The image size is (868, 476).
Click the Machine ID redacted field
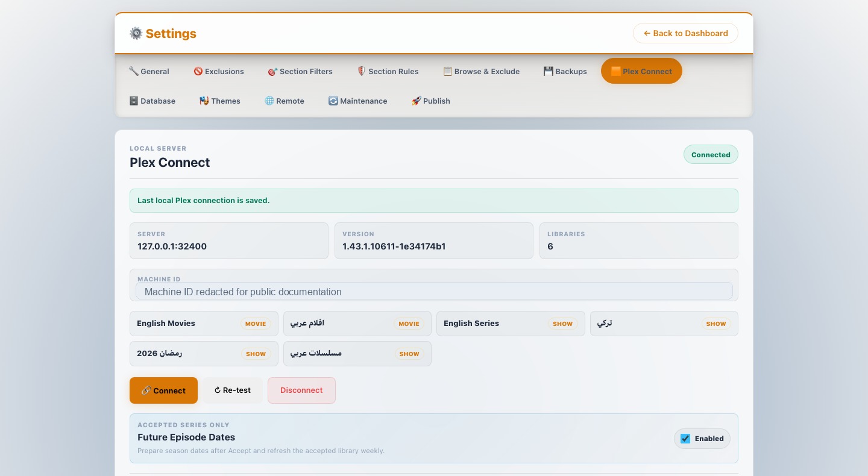tap(434, 292)
